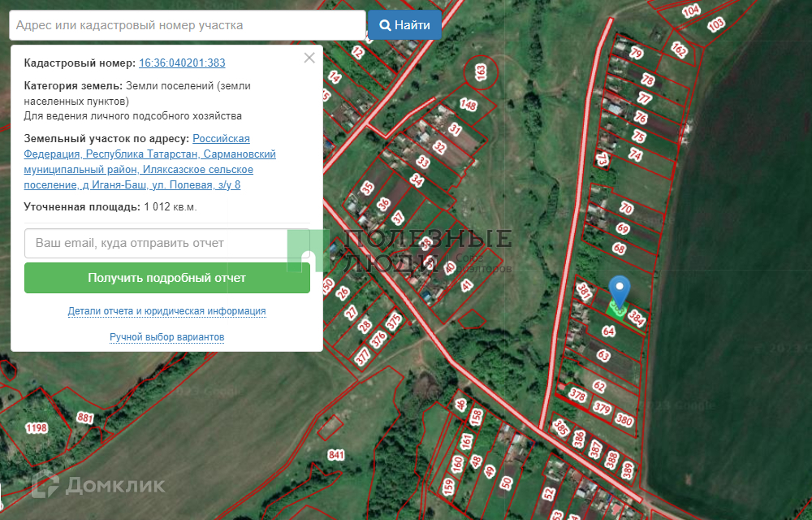Open the parcel address link
The height and width of the screenshot is (520, 812).
(x=149, y=162)
